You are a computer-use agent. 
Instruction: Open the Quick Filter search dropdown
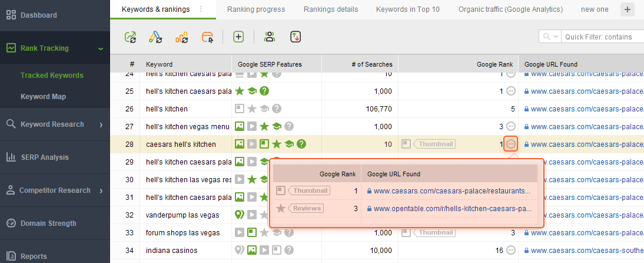pyautogui.click(x=550, y=37)
